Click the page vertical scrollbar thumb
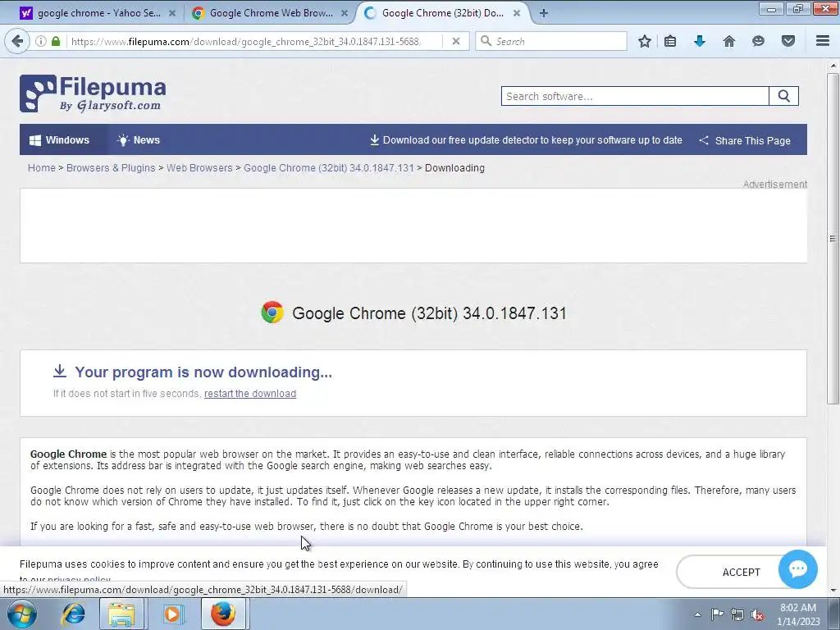 [833, 239]
